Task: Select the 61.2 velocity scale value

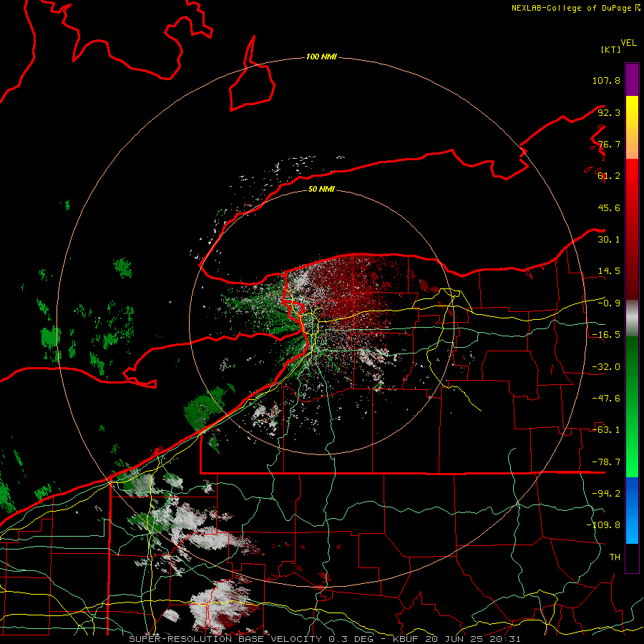Action: click(x=609, y=176)
